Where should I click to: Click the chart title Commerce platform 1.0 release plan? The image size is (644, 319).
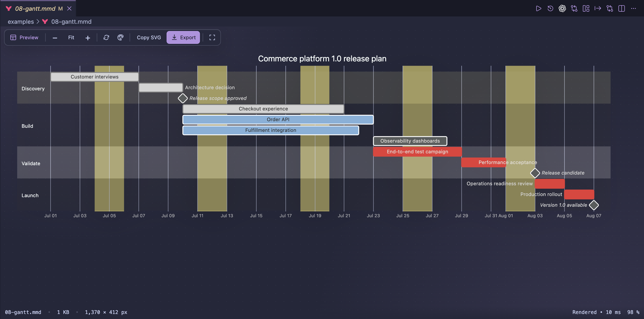tap(322, 58)
